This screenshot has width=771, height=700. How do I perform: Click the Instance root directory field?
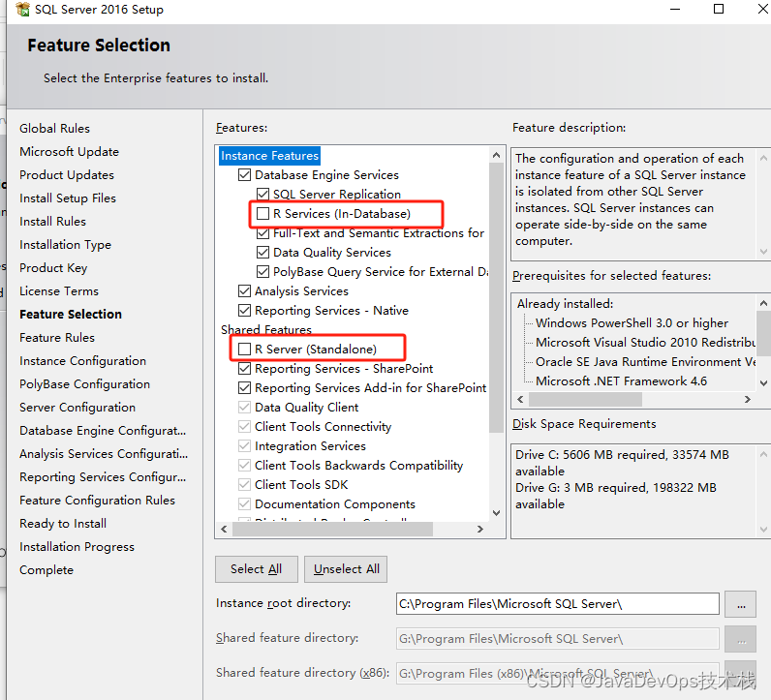click(x=558, y=603)
